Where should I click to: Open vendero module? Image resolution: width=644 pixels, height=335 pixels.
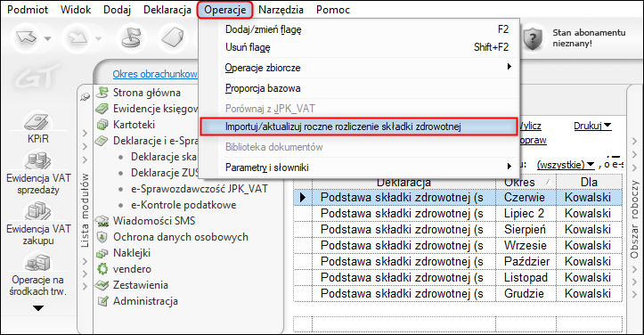[x=132, y=269]
